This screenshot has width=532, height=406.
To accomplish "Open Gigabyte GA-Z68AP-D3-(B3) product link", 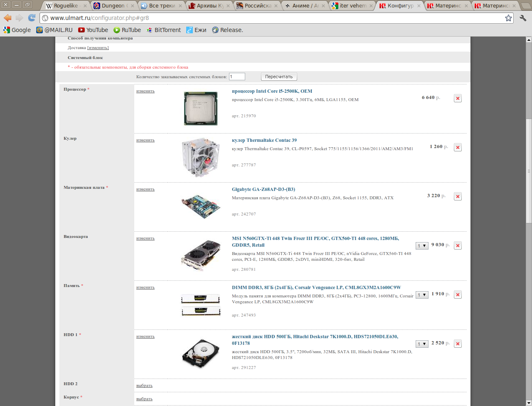I will pyautogui.click(x=264, y=189).
